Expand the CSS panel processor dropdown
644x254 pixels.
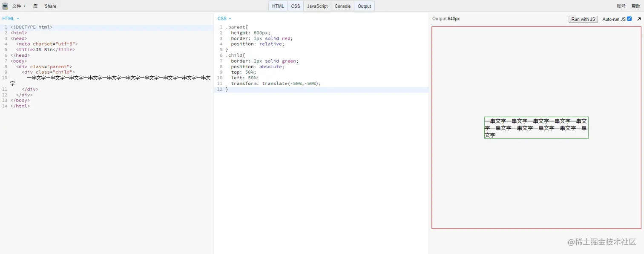click(x=224, y=19)
